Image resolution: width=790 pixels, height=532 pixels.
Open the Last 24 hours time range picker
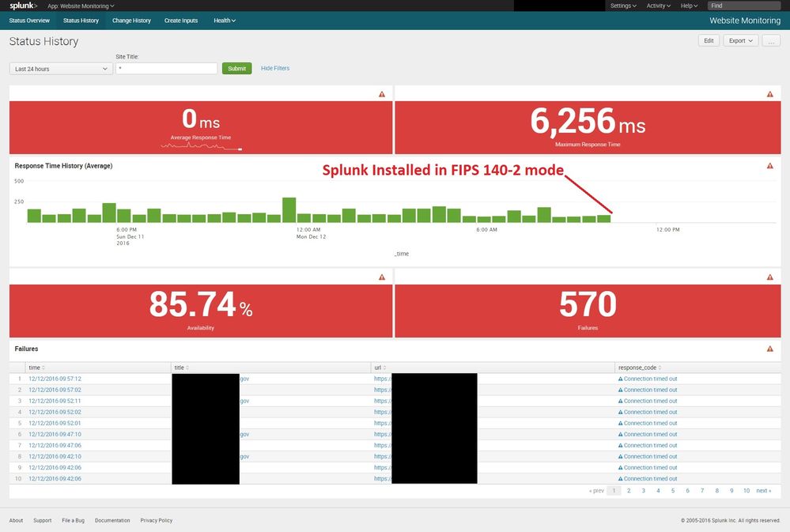click(x=61, y=69)
